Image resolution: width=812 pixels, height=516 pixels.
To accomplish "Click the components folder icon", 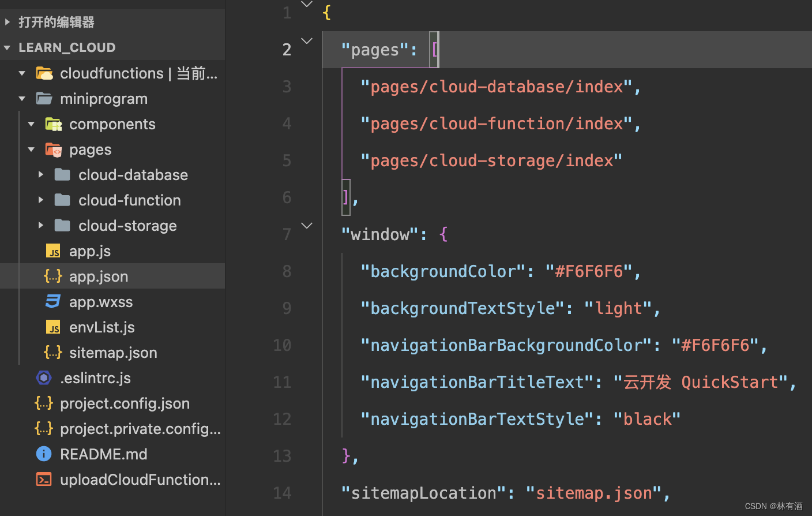I will pos(54,124).
